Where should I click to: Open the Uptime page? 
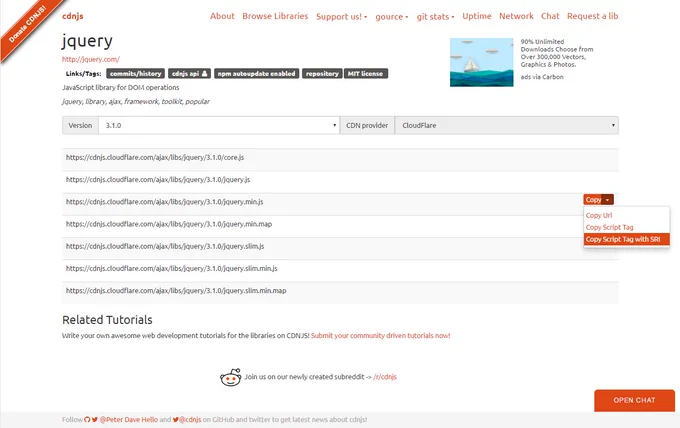(x=477, y=16)
